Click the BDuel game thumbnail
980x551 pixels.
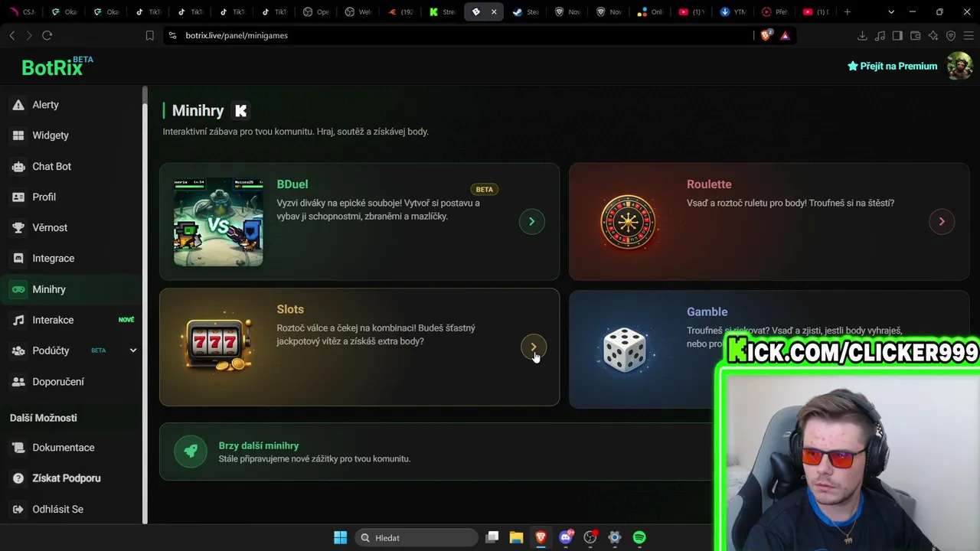pos(218,222)
